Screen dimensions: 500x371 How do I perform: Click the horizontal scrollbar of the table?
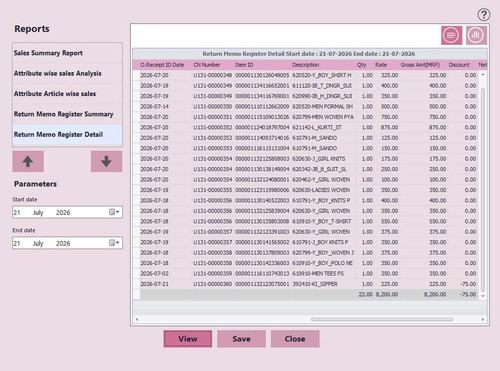tap(382, 319)
